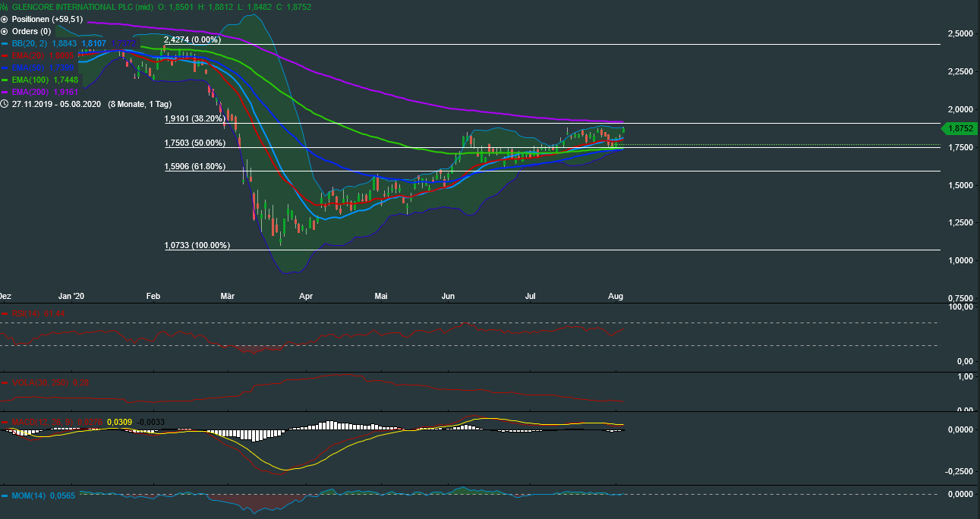Toggle the MOM(14) momentum indicator display
Viewport: 980px width, 519px height.
pos(5,495)
